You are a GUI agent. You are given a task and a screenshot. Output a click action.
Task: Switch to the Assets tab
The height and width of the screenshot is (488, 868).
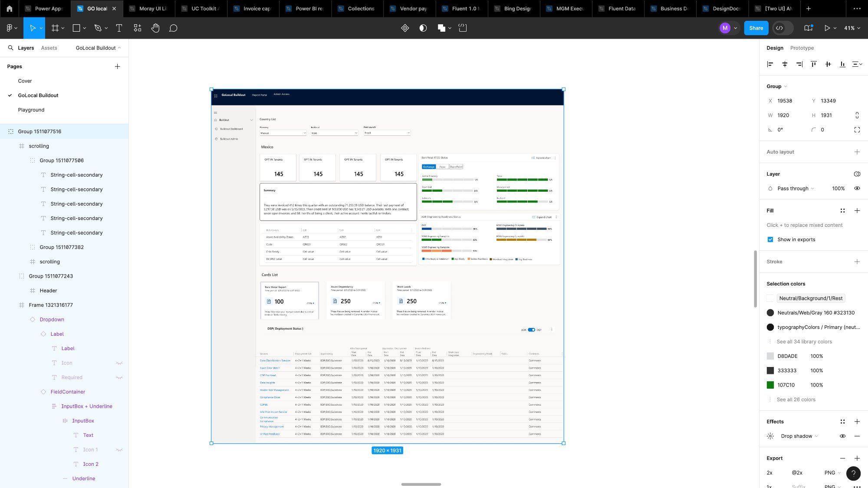click(x=49, y=48)
